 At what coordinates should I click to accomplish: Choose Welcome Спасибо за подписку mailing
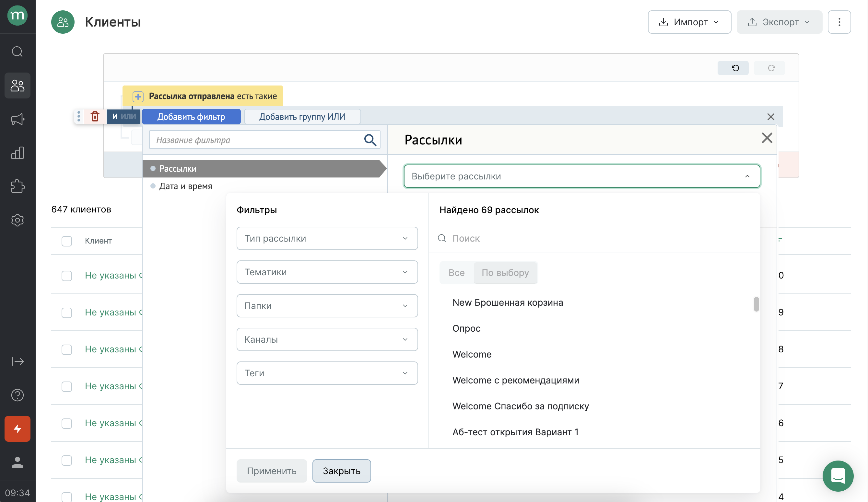[x=521, y=406]
